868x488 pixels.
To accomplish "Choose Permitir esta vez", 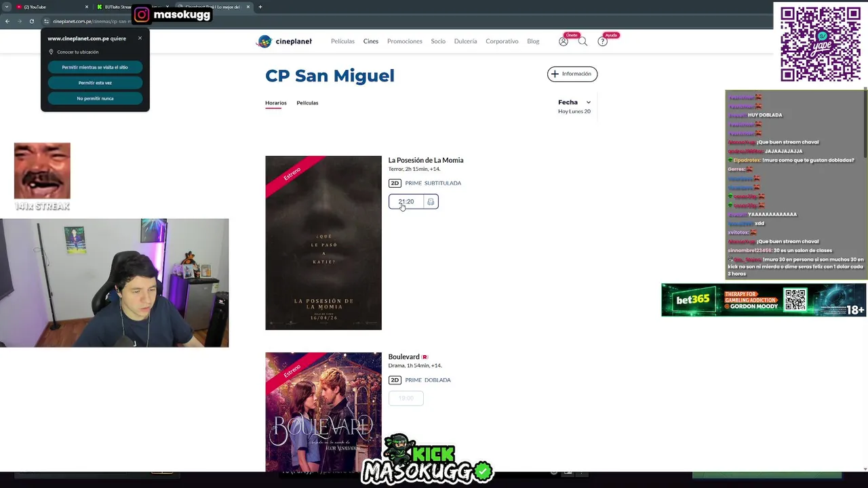I will point(95,83).
